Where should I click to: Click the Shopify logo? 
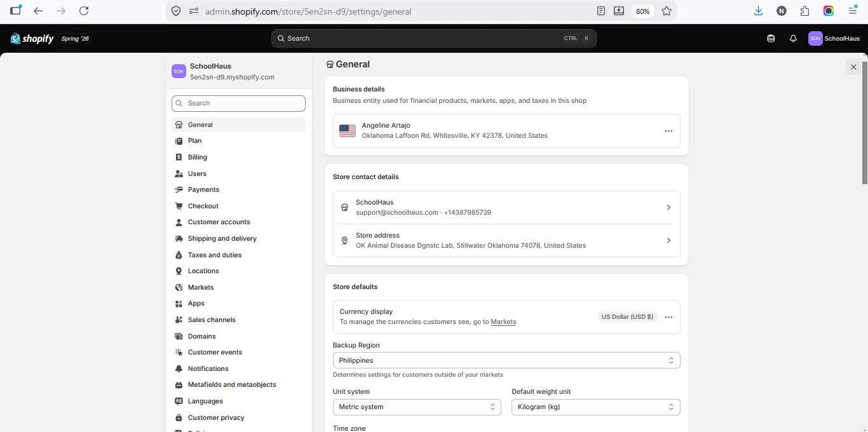[32, 38]
